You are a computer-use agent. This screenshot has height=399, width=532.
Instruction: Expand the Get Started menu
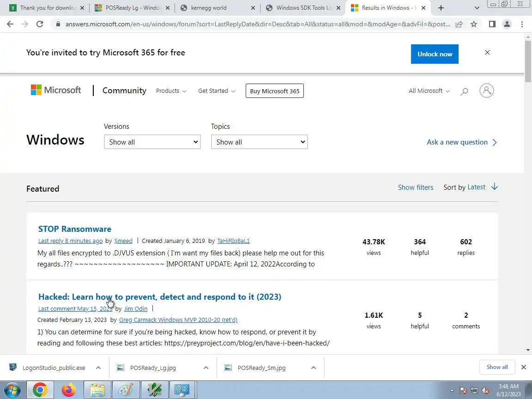point(217,91)
